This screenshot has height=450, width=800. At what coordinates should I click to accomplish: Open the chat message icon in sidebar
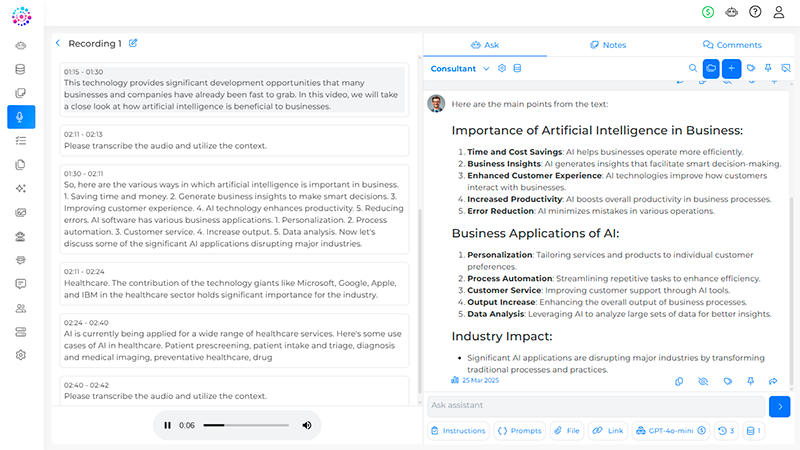coord(20,284)
